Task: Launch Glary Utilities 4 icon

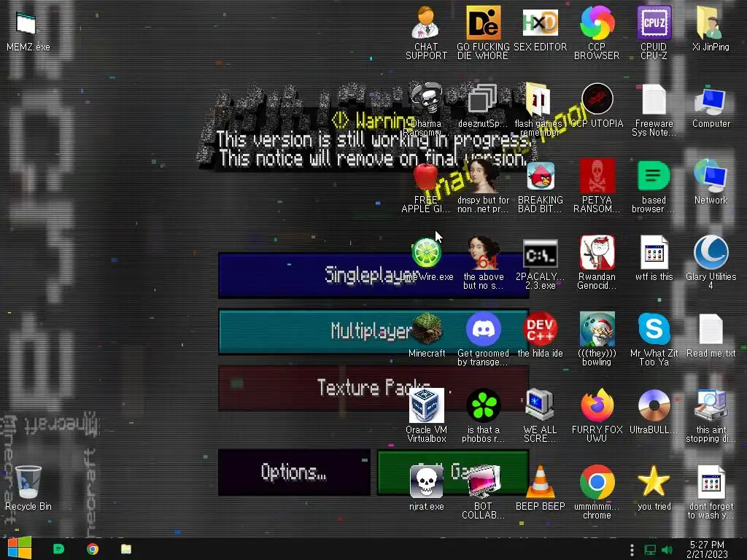Action: point(711,252)
